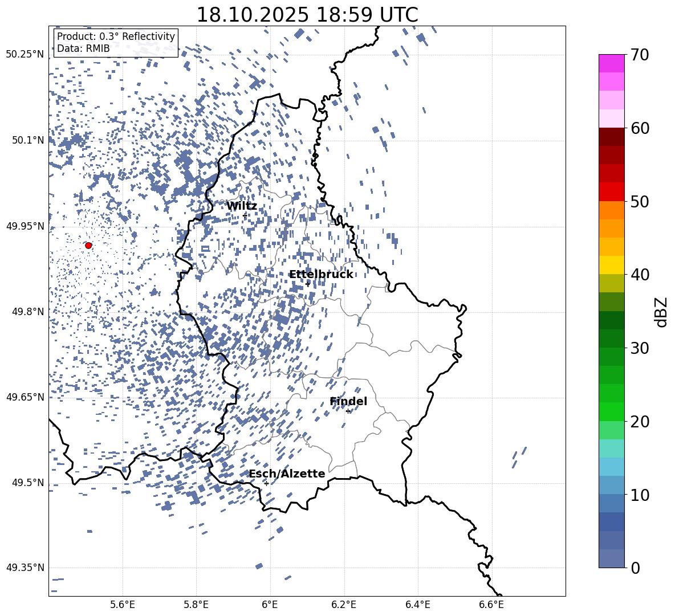Click the 50.1°N latitude label
This screenshot has height=616, width=675.
pyautogui.click(x=28, y=140)
